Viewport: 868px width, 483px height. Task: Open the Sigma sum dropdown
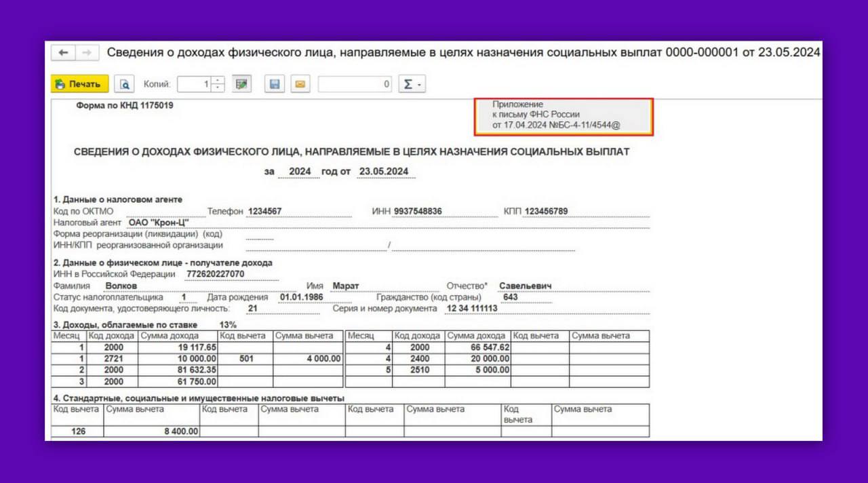(x=412, y=84)
